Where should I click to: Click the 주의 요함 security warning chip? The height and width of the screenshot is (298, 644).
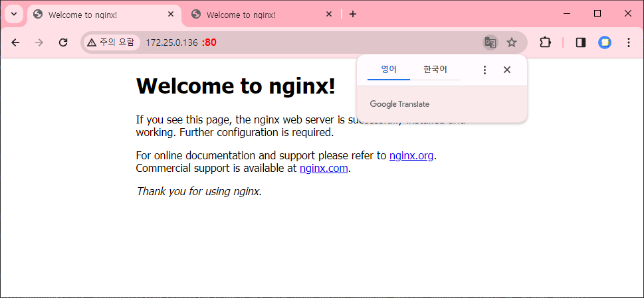coord(111,42)
